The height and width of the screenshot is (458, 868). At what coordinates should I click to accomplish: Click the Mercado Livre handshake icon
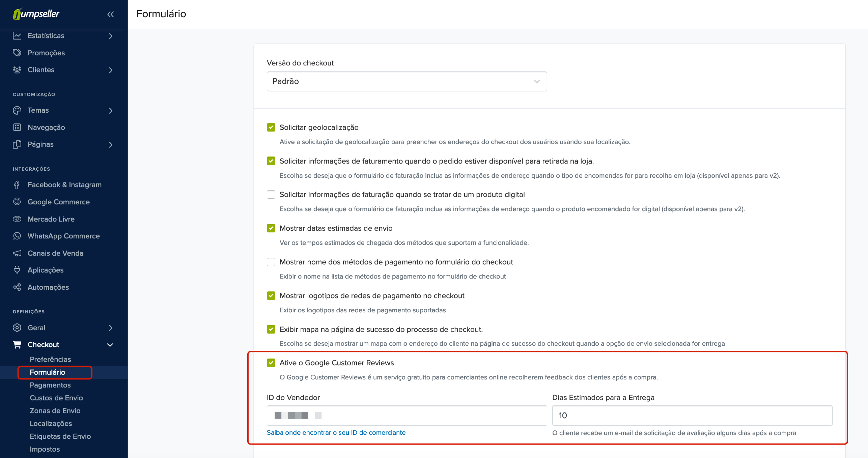[x=17, y=219]
